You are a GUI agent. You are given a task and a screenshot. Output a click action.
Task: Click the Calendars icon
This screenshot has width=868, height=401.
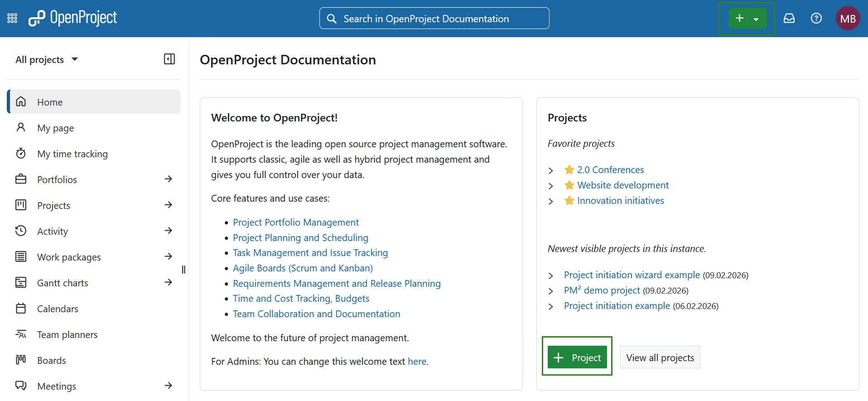click(21, 308)
